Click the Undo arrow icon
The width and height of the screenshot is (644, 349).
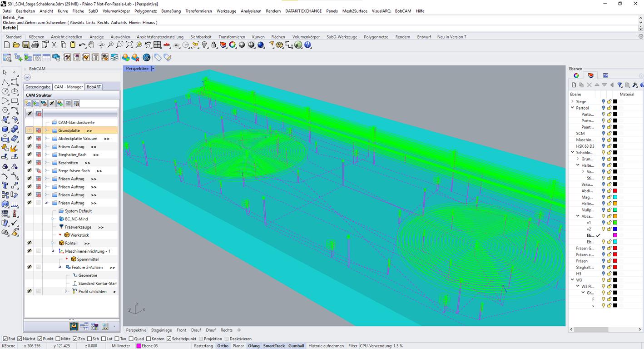pyautogui.click(x=82, y=45)
